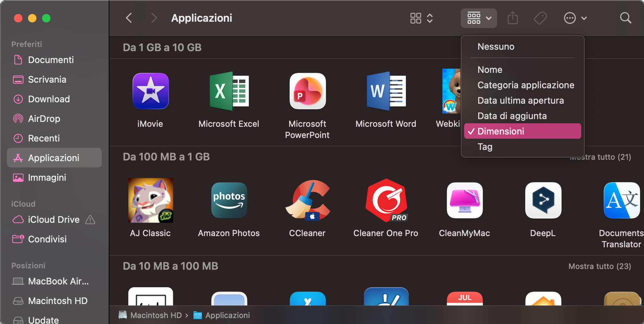The image size is (644, 324).
Task: Select the Microsoft PowerPoint icon
Action: pos(307,91)
